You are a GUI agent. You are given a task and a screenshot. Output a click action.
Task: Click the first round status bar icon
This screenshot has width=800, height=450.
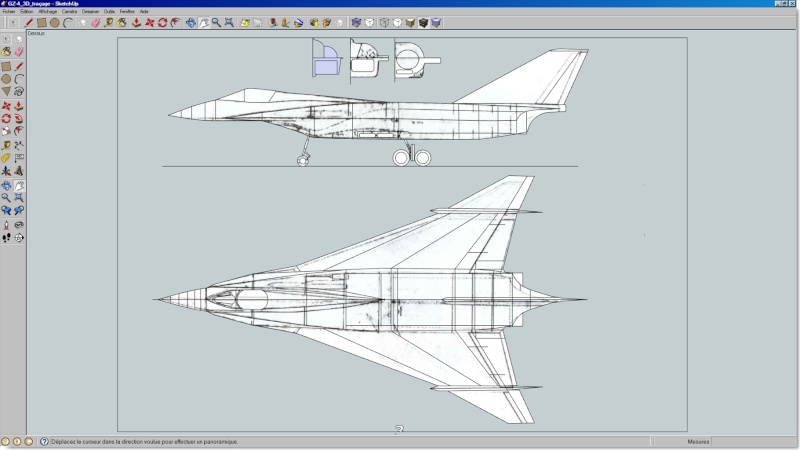pos(6,442)
